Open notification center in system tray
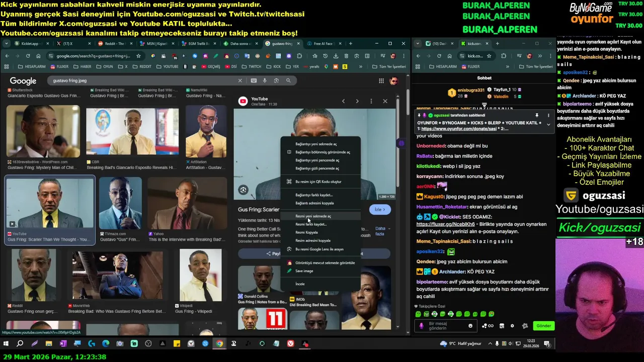644x362 pixels. 547,344
